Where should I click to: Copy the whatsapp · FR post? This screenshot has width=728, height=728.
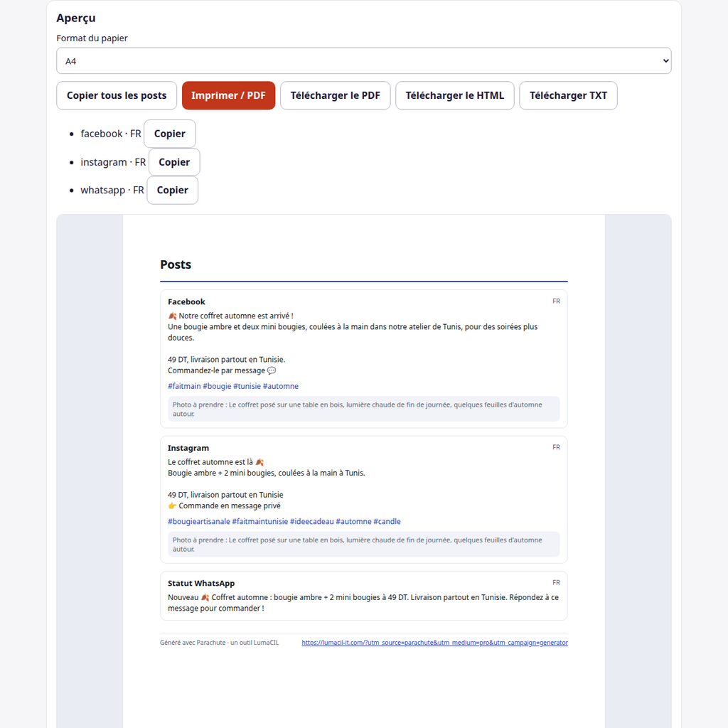click(172, 191)
